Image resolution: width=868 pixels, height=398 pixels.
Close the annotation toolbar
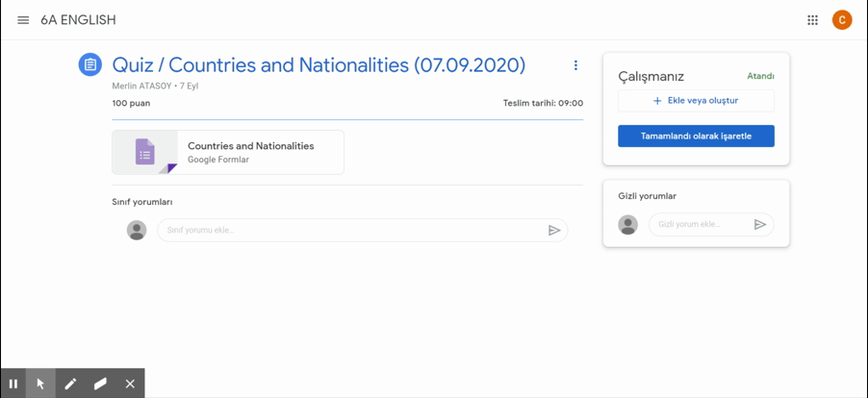pos(130,384)
